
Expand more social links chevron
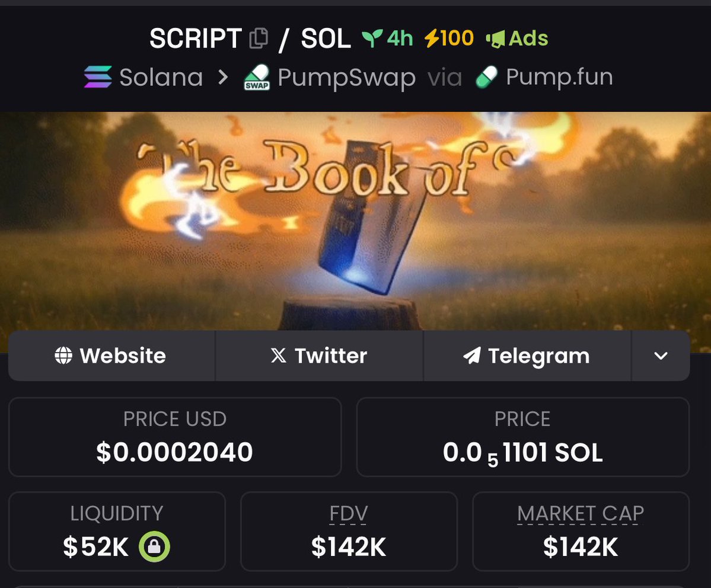click(661, 356)
